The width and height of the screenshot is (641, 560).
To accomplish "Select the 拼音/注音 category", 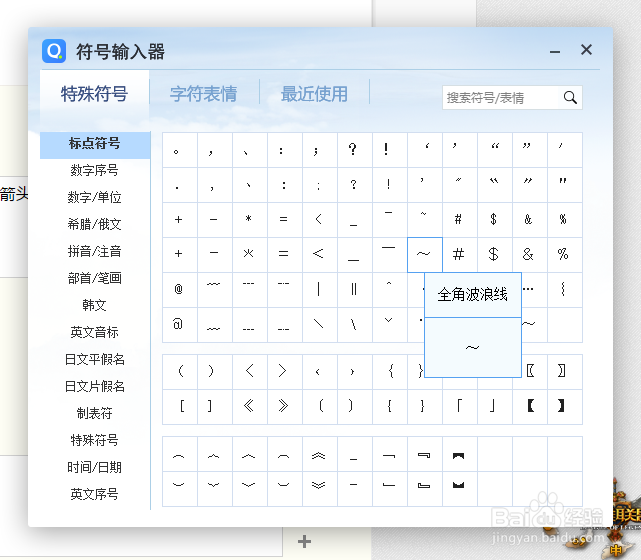I will 95,251.
